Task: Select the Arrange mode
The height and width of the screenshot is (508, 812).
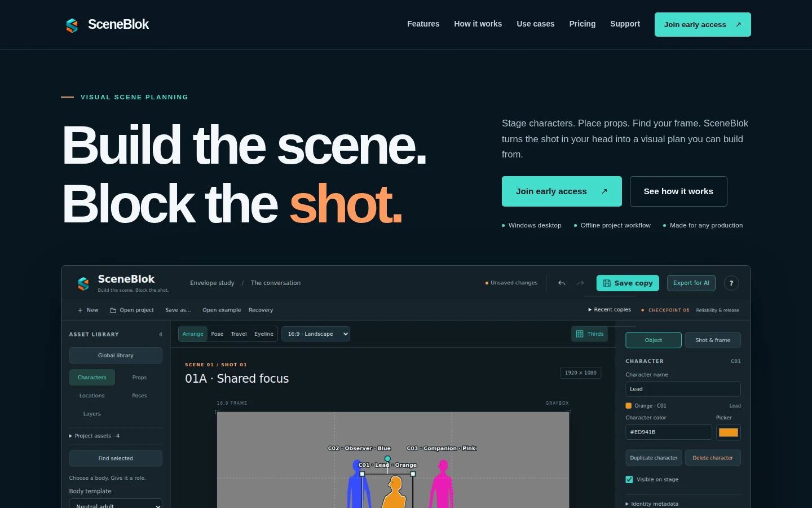Action: (x=193, y=334)
